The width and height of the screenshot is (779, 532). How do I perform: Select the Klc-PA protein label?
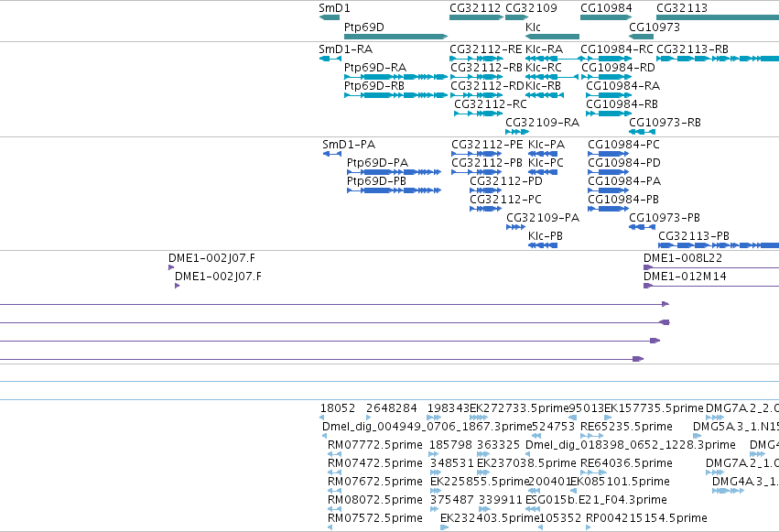(x=546, y=145)
